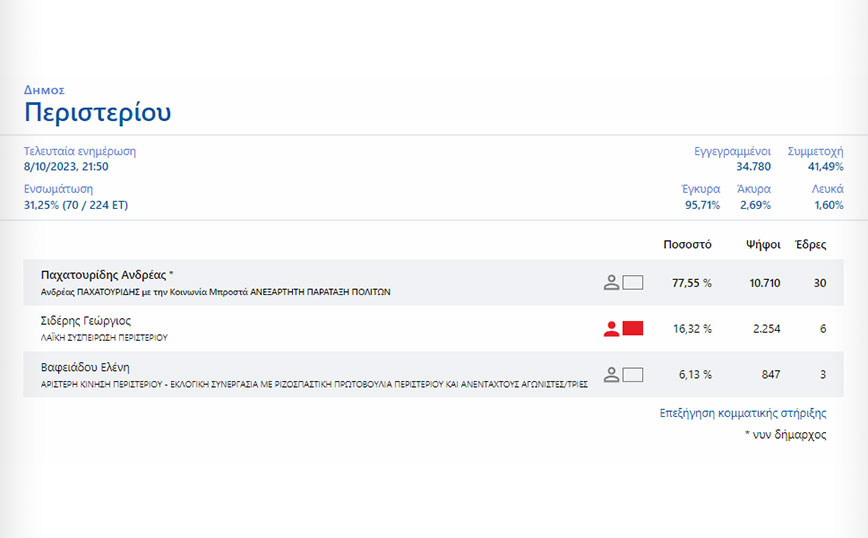Image resolution: width=868 pixels, height=538 pixels.
Task: Click the Δήμος label above the title
Action: click(44, 89)
